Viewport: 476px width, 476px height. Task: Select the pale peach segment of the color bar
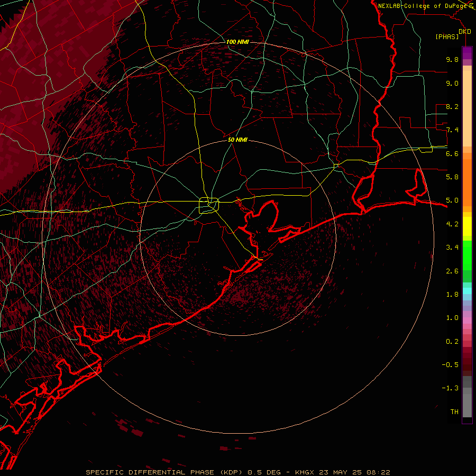point(467,109)
